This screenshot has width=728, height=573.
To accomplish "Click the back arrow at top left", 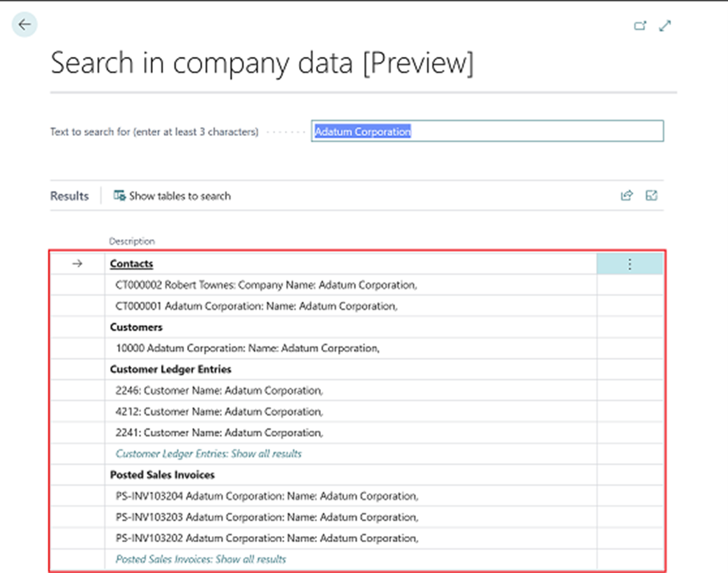I will click(x=24, y=24).
